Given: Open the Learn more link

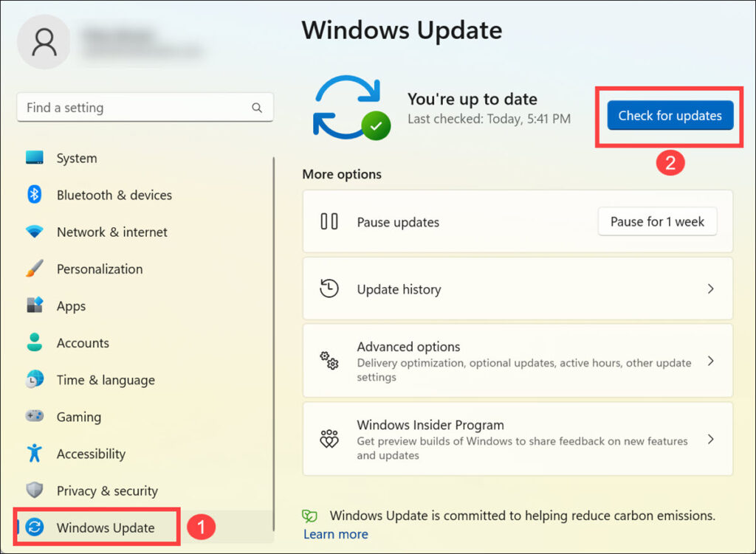Looking at the screenshot, I should (x=335, y=534).
